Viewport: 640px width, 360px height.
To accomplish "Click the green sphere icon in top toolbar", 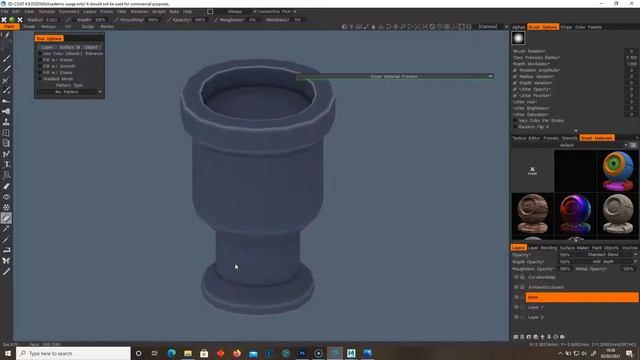I will tap(12, 20).
